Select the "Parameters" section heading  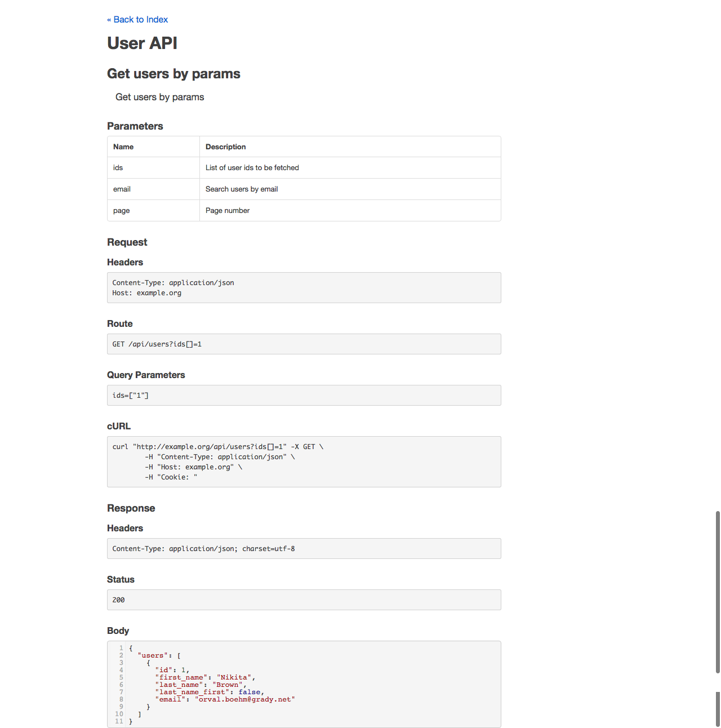tap(135, 126)
